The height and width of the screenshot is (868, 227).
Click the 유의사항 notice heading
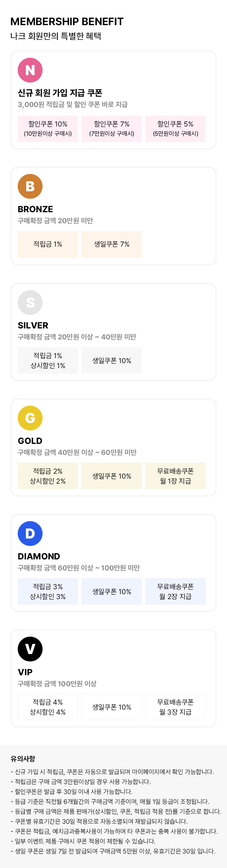23,759
